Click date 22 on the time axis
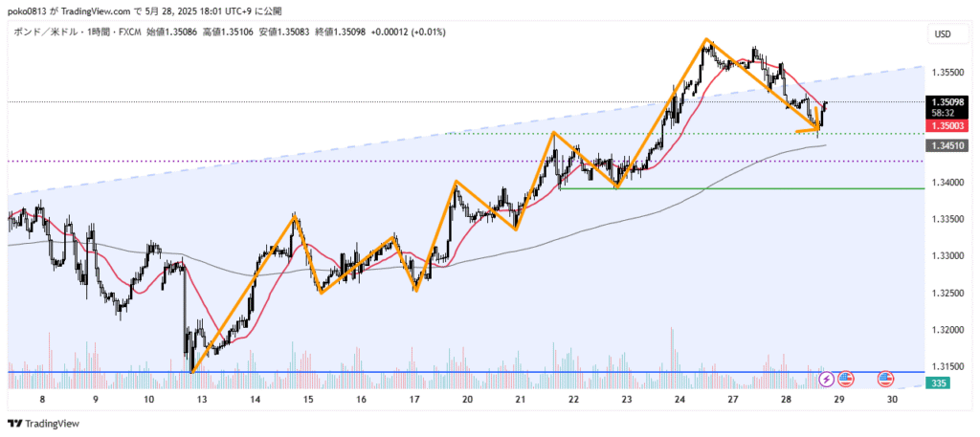Image resolution: width=980 pixels, height=437 pixels. [572, 402]
